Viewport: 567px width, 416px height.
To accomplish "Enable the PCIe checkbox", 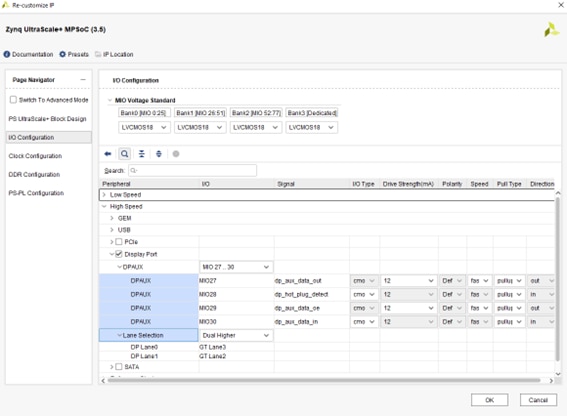I will point(119,242).
